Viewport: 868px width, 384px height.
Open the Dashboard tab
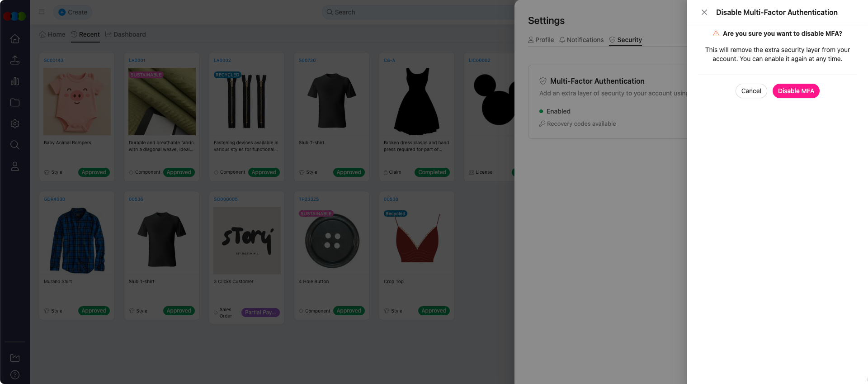(x=125, y=34)
